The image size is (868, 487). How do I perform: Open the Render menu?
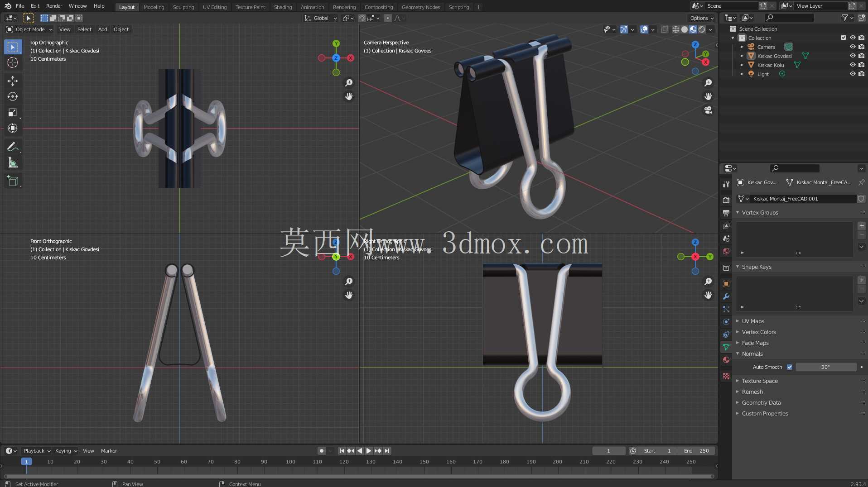point(54,6)
